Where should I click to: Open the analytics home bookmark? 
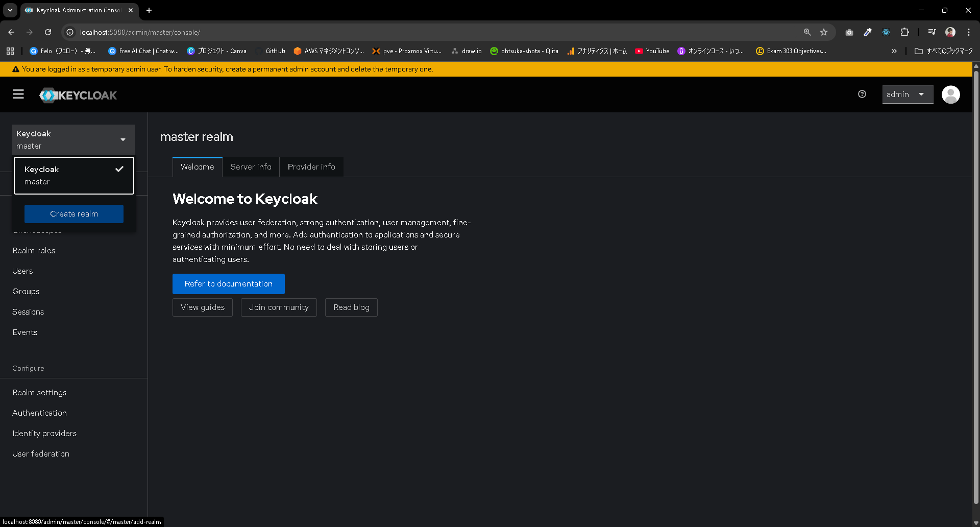coord(597,51)
